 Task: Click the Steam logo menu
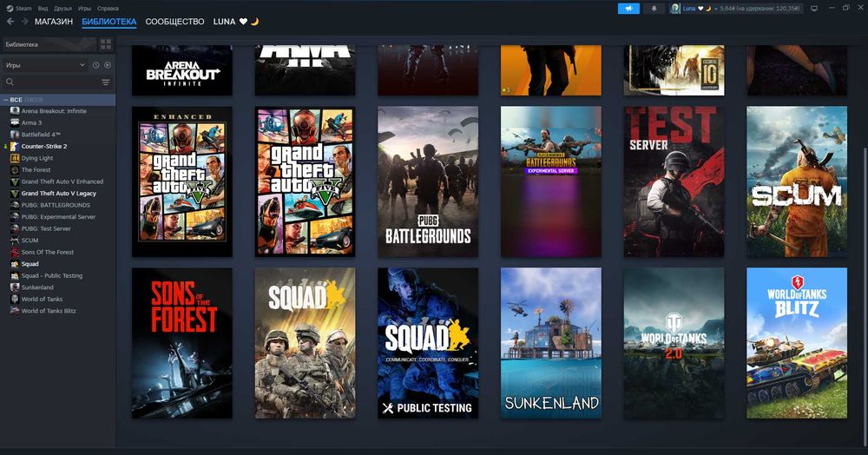10,9
